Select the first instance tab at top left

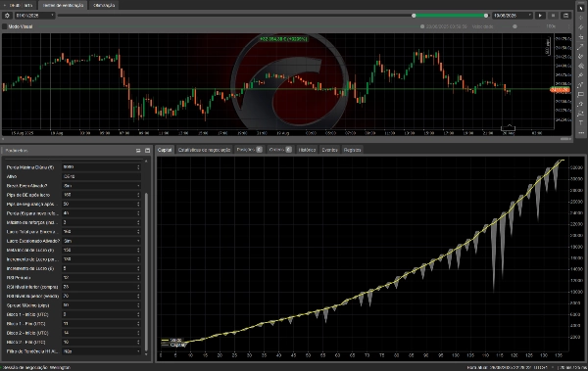pyautogui.click(x=19, y=5)
